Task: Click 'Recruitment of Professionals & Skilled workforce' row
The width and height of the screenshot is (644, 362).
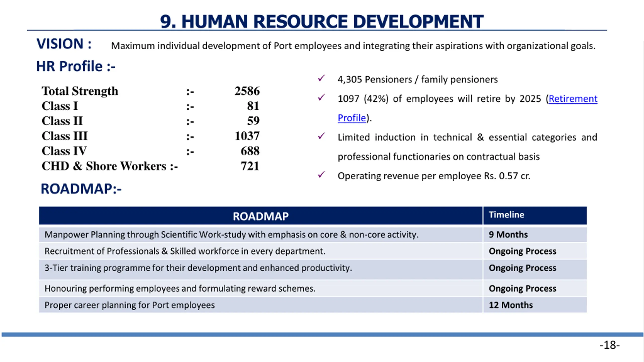Action: pyautogui.click(x=261, y=251)
